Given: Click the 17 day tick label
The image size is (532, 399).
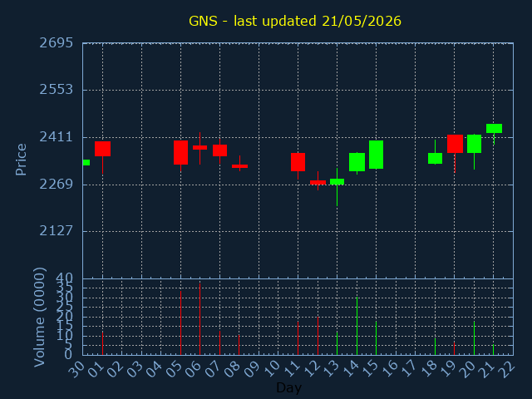Looking at the screenshot, I should pyautogui.click(x=409, y=368).
